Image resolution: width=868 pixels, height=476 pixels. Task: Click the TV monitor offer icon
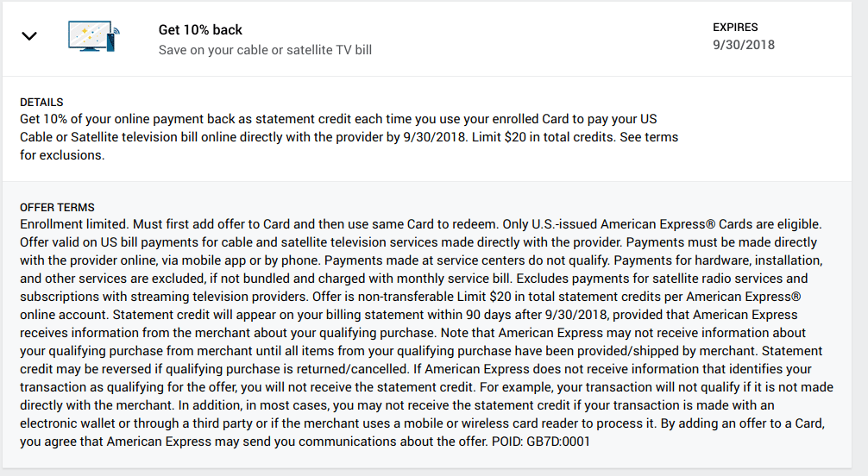click(x=93, y=36)
